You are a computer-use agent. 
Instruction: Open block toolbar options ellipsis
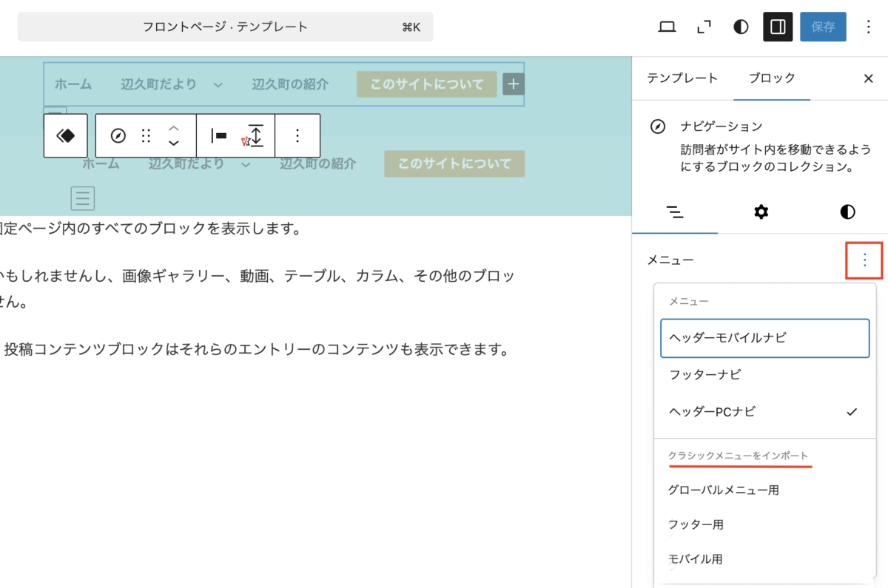click(x=297, y=135)
